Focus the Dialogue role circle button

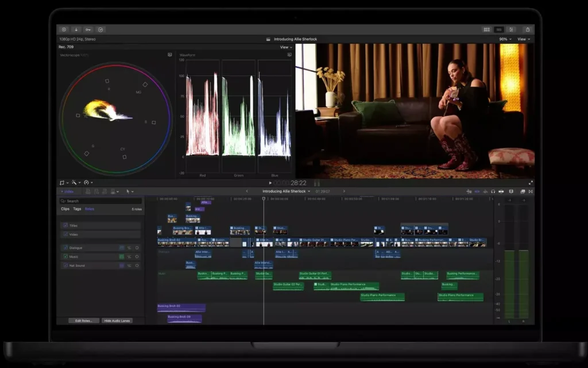pyautogui.click(x=137, y=248)
